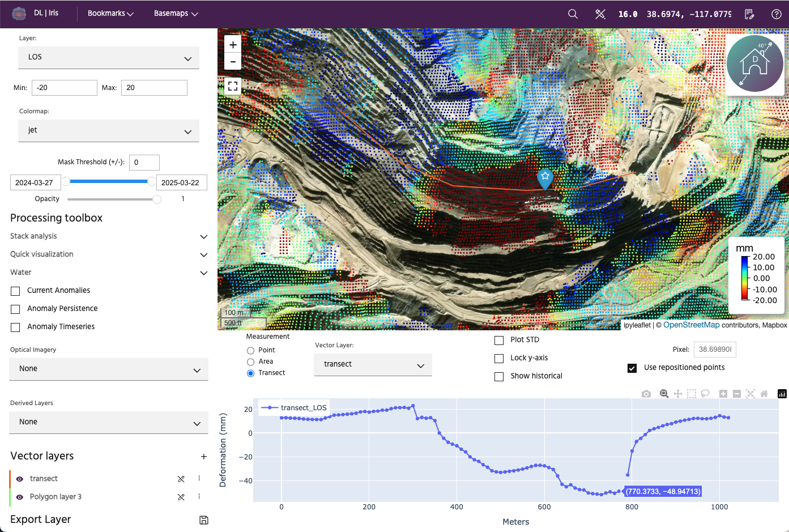The width and height of the screenshot is (789, 532).
Task: Open the Bookmarks menu
Action: point(110,14)
